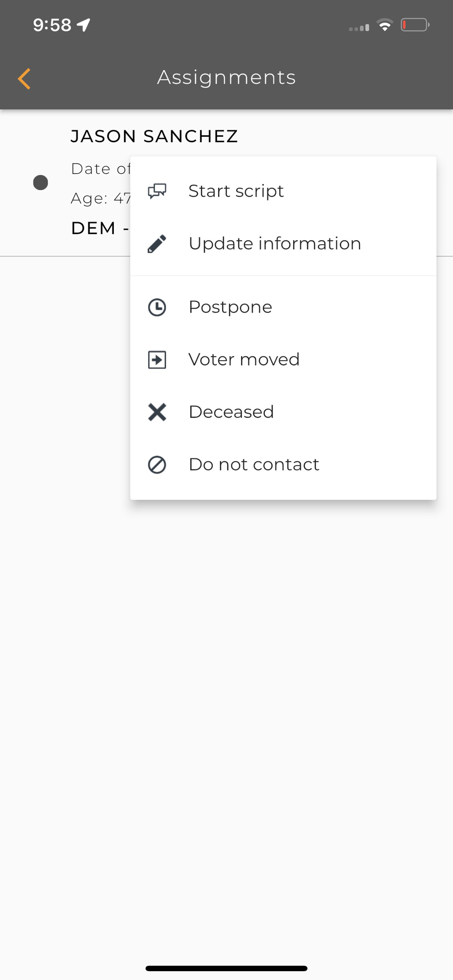Select Start script menu option
453x980 pixels.
pos(236,191)
